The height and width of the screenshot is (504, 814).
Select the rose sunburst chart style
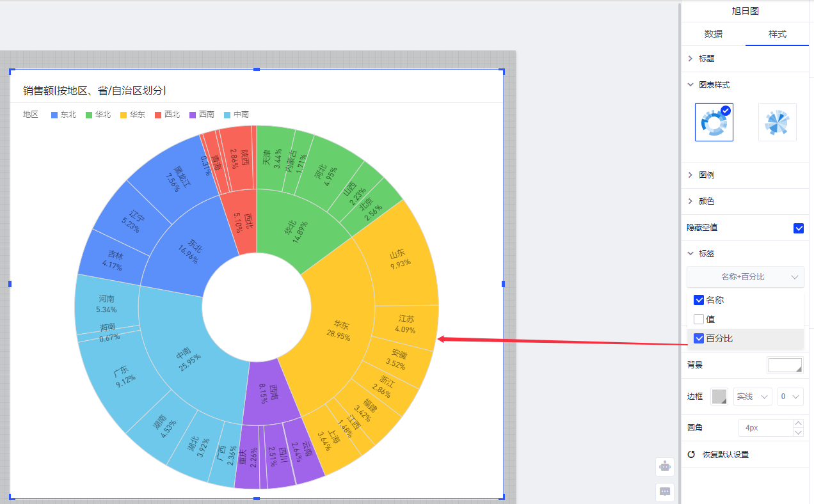(777, 122)
